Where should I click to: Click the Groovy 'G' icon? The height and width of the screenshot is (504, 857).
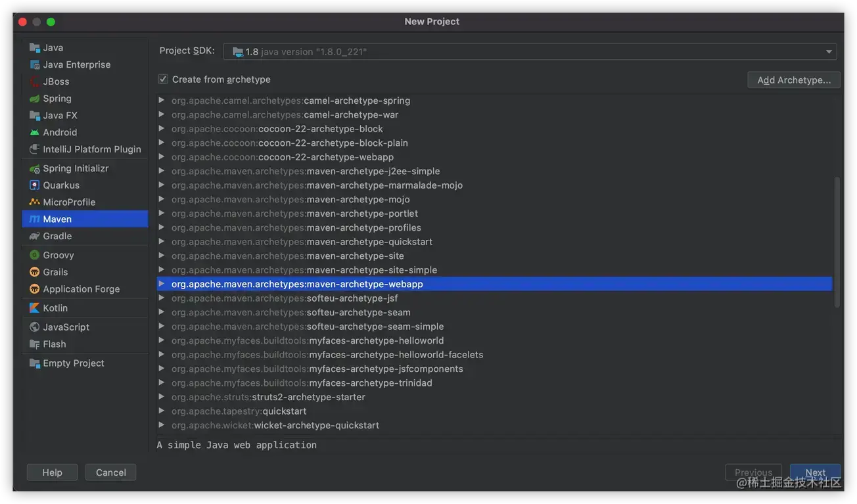[35, 256]
